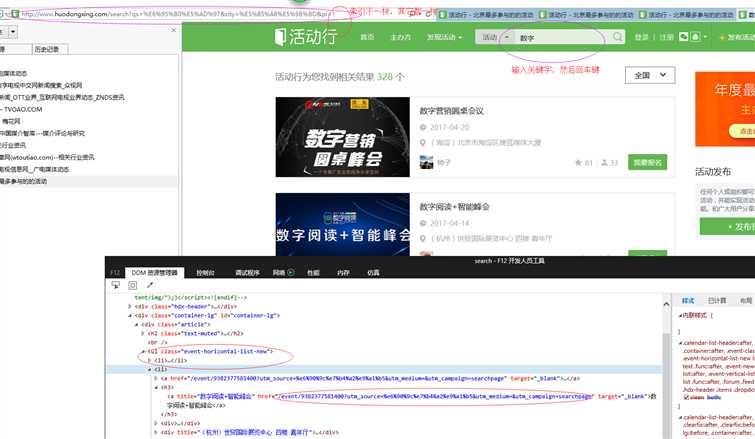Screen dimensions: 755x439
Task: Open the ZNDS资讯 favorite entry
Action: [x=62, y=97]
